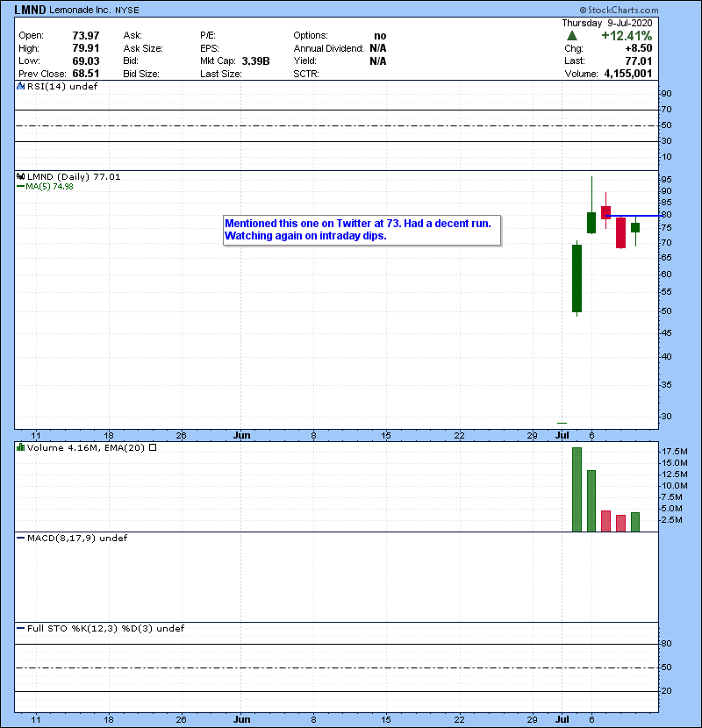Select the LMND ticker symbol in the header
Viewport: 702px width, 728px height.
point(30,10)
